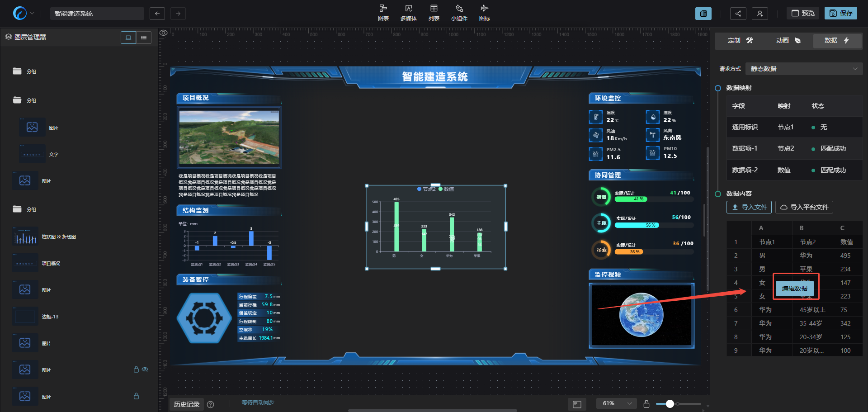Screen dimensions: 868x412
Task: Click the 保存 save button
Action: click(x=840, y=13)
